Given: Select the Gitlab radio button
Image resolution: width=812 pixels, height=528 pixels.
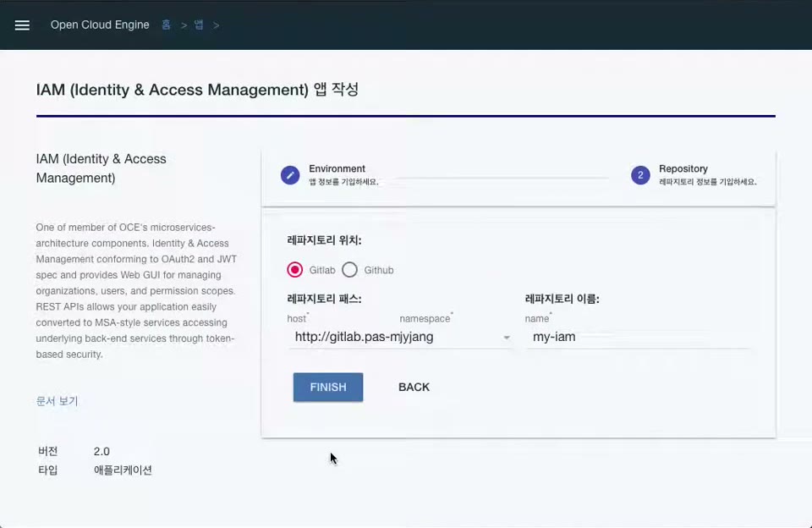Looking at the screenshot, I should tap(294, 269).
